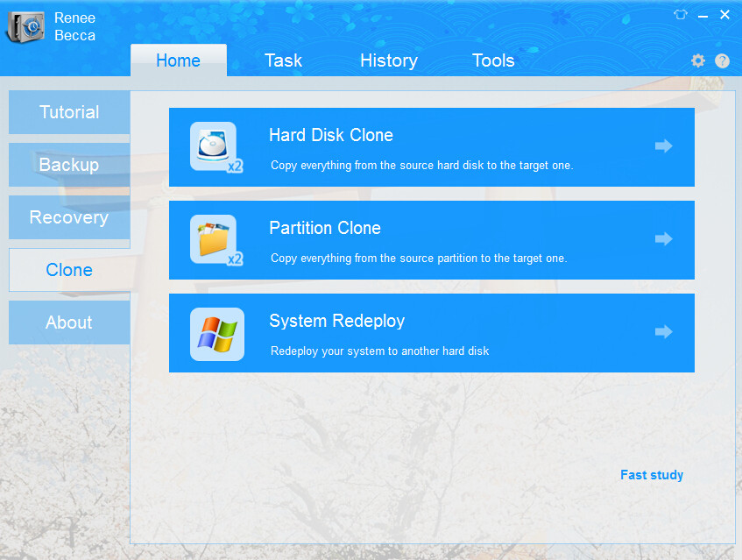Open the About sidebar section
Image resolution: width=742 pixels, height=560 pixels.
[69, 323]
